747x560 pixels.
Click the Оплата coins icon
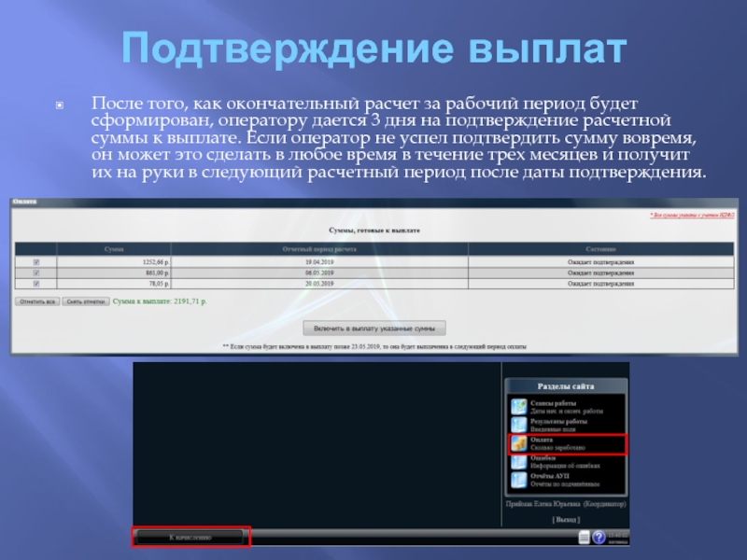pos(519,443)
